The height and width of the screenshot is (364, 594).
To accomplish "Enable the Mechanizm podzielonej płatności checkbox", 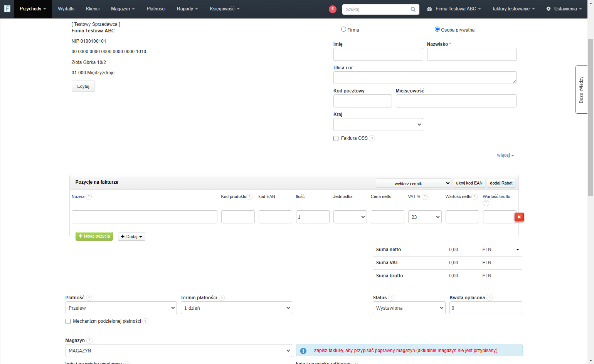I will tap(68, 321).
